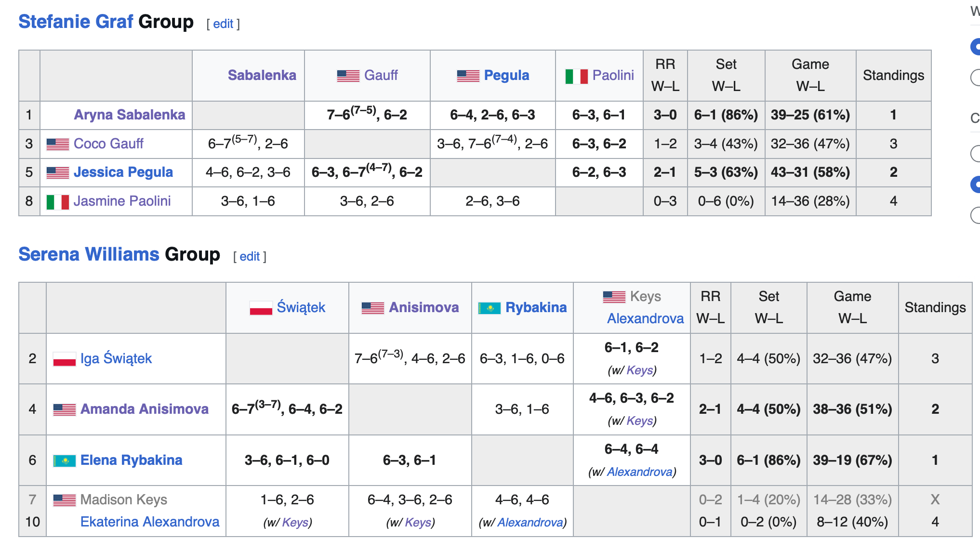Click the US flag icon next to Coco Gauff's row name
This screenshot has width=980, height=552.
click(x=57, y=144)
